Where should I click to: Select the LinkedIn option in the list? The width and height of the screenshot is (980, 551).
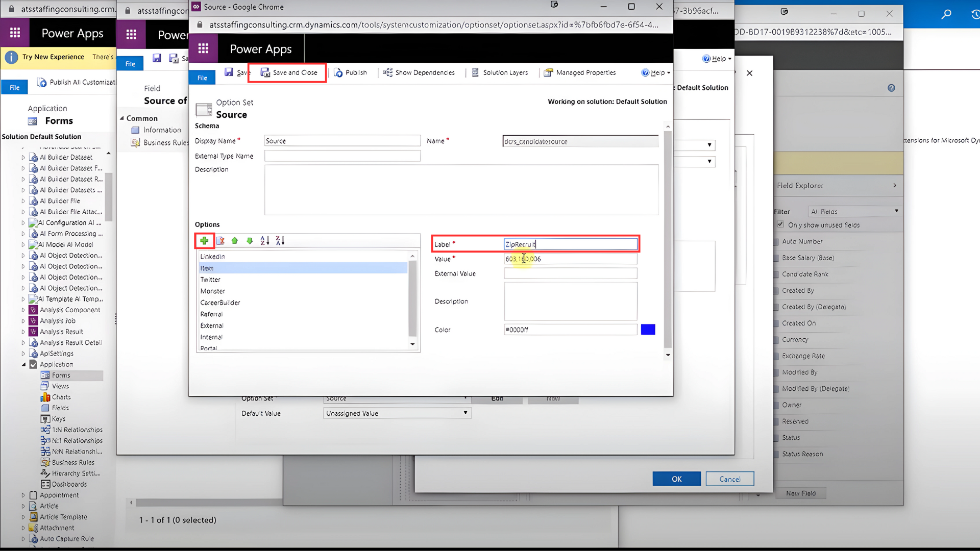(303, 257)
